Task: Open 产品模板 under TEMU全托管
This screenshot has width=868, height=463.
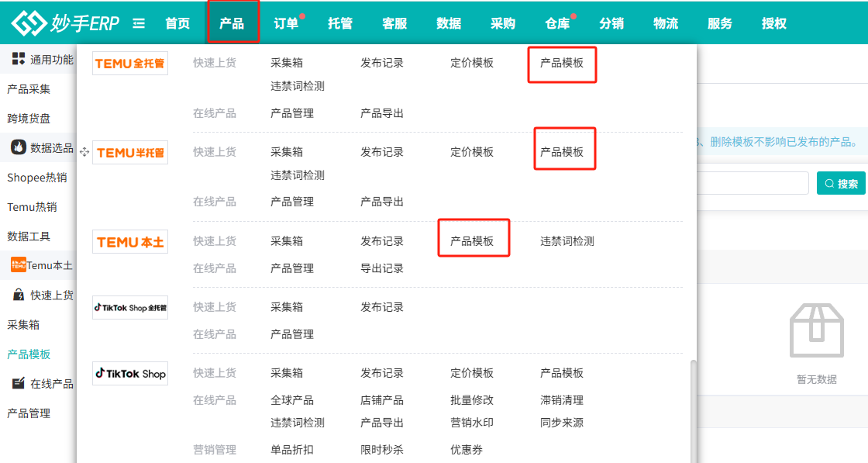Action: (562, 63)
